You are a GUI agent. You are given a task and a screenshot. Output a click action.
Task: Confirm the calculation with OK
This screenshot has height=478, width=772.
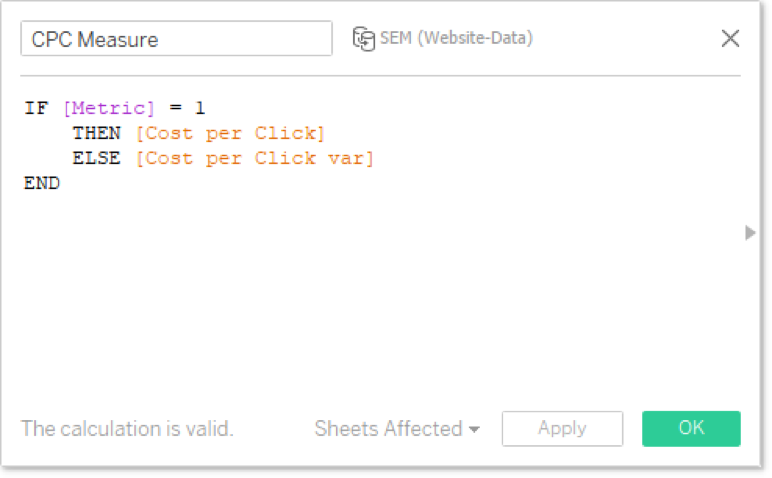tap(691, 428)
